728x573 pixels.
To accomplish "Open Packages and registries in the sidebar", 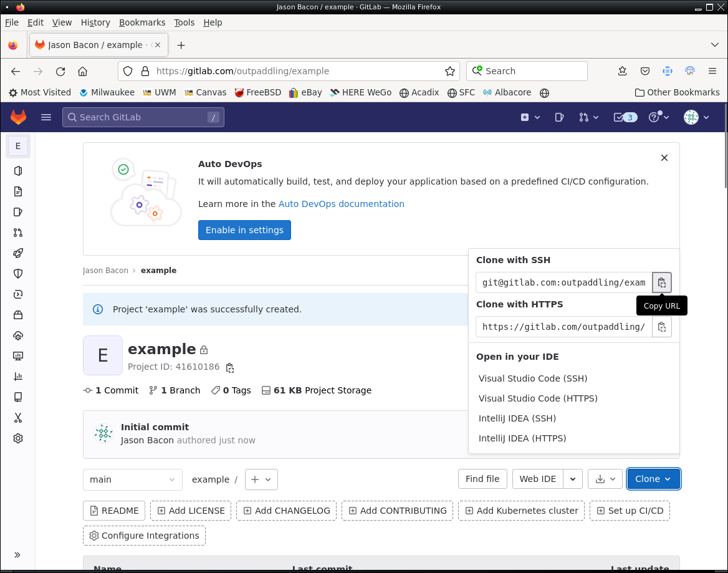I will point(18,315).
